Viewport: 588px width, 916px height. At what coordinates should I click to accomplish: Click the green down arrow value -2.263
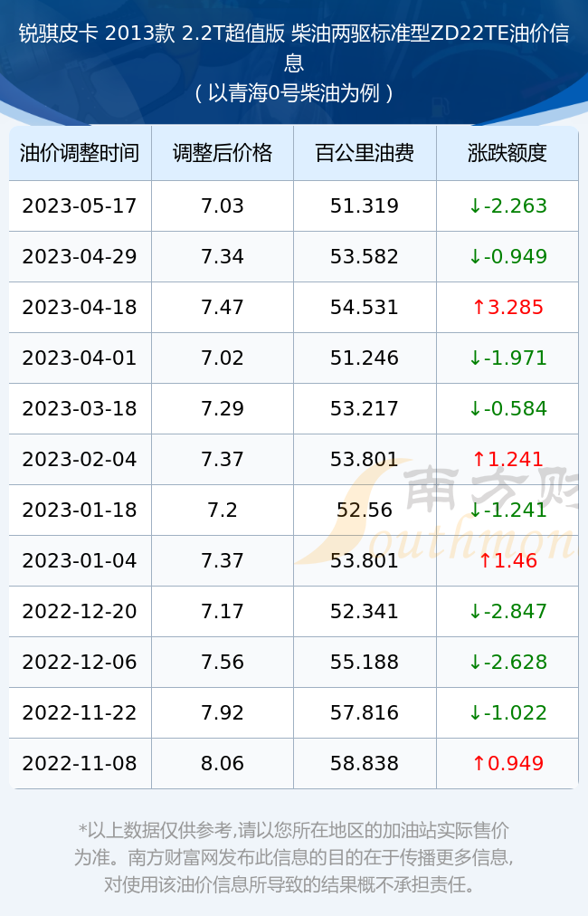[x=508, y=205]
